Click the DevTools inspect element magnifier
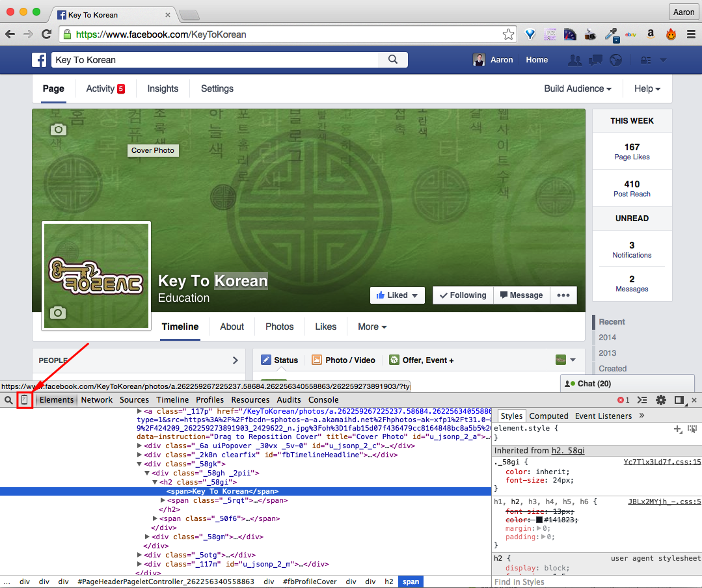702x588 pixels. tap(8, 400)
